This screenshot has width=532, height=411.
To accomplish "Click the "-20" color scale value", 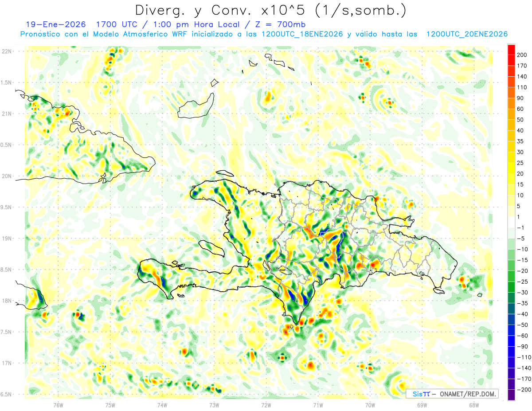I will (x=522, y=270).
